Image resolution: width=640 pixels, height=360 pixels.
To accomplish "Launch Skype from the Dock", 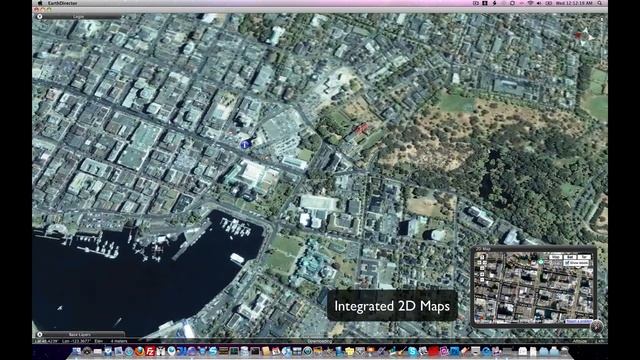I will [x=412, y=351].
